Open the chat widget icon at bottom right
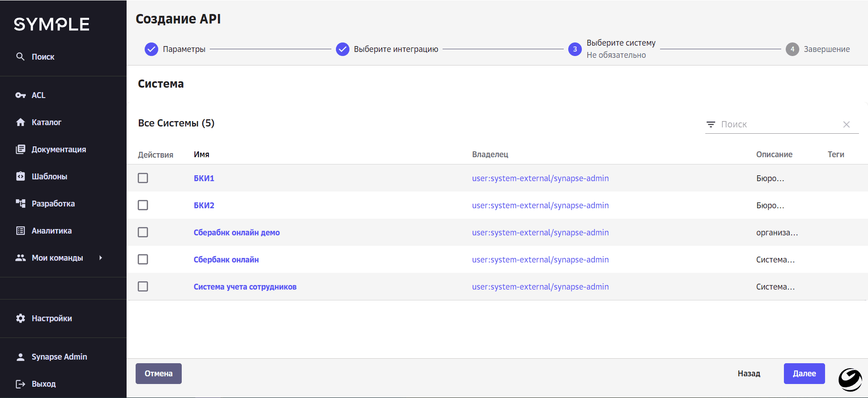The width and height of the screenshot is (868, 398). [x=849, y=379]
